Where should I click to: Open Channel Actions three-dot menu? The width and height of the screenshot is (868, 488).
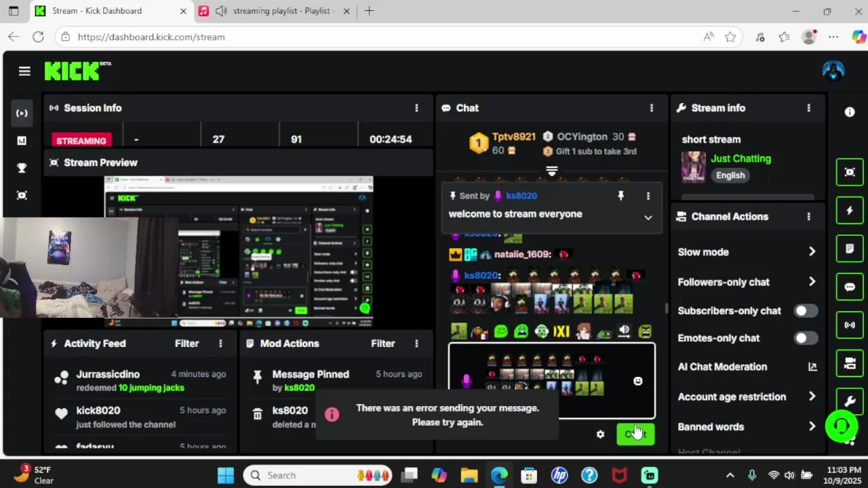tap(808, 216)
